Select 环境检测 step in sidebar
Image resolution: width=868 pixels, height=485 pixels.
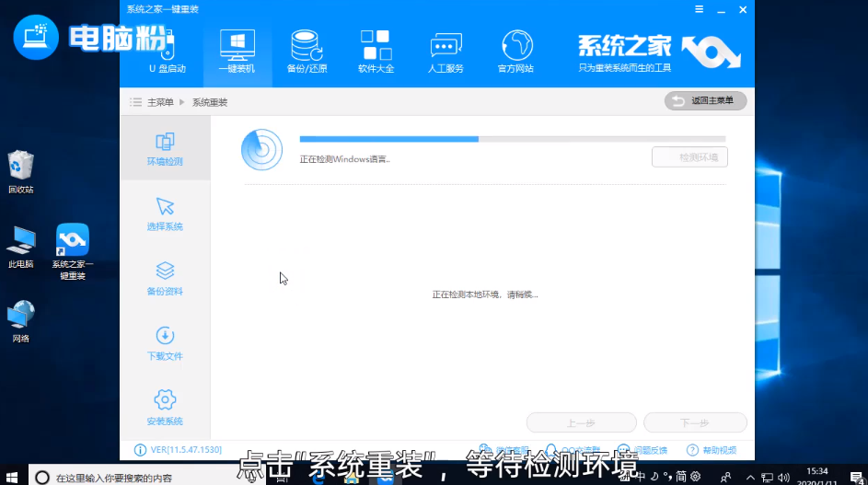coord(165,148)
